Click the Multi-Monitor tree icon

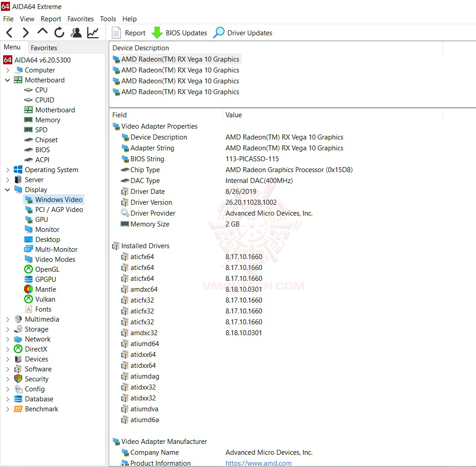(x=29, y=249)
